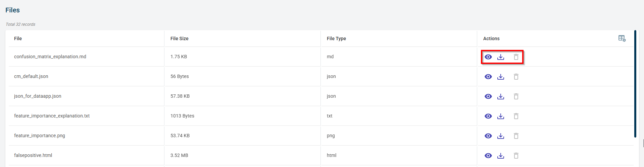This screenshot has width=644, height=167.
Task: Delete the falsepositive.html file
Action: 516,156
